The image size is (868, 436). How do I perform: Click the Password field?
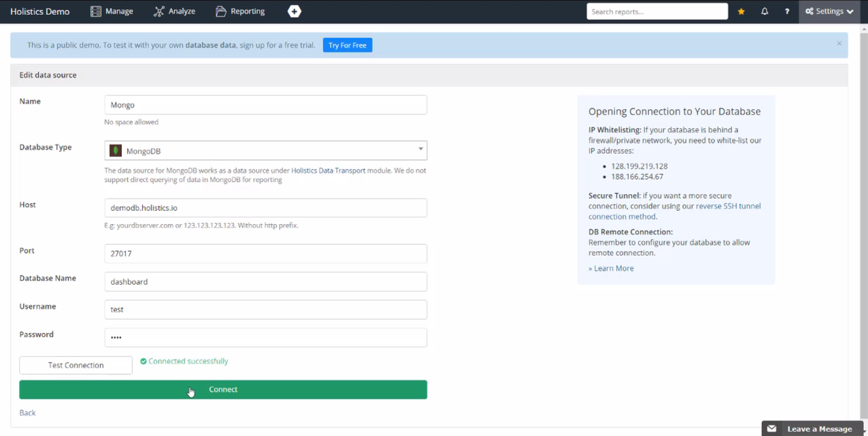(x=266, y=337)
